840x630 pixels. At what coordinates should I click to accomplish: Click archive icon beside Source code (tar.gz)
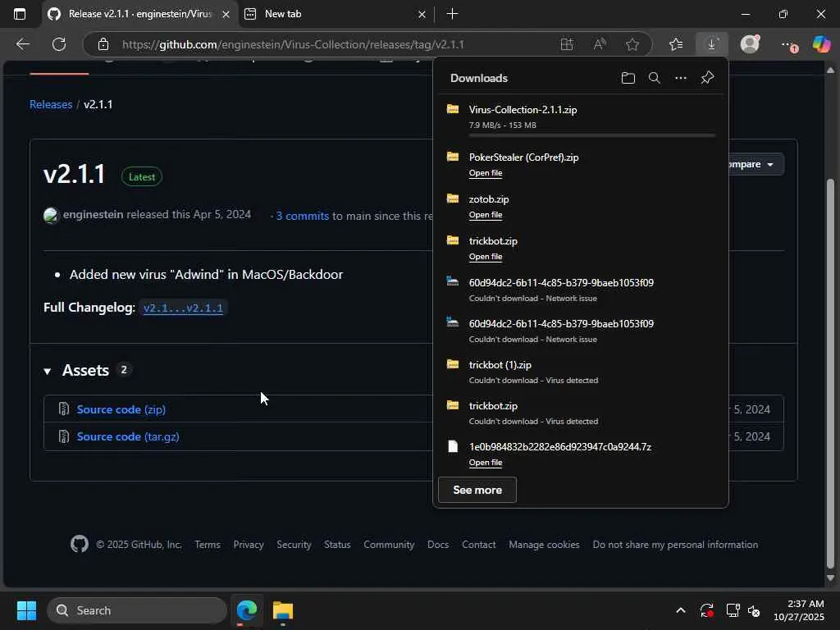[64, 436]
